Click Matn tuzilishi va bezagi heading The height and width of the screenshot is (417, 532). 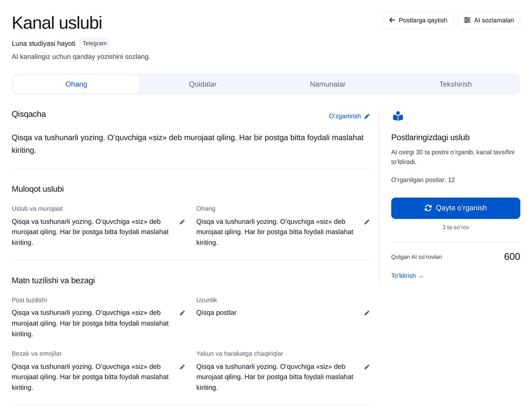pos(53,281)
